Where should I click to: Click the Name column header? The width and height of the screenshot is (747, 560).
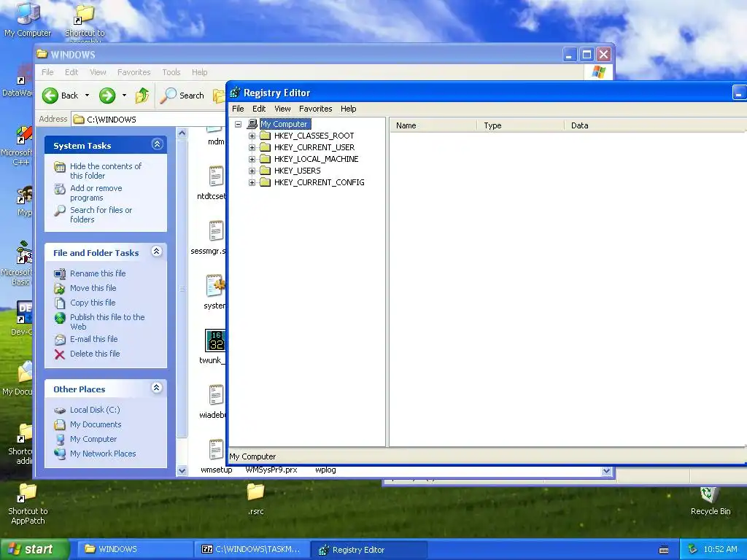click(433, 125)
